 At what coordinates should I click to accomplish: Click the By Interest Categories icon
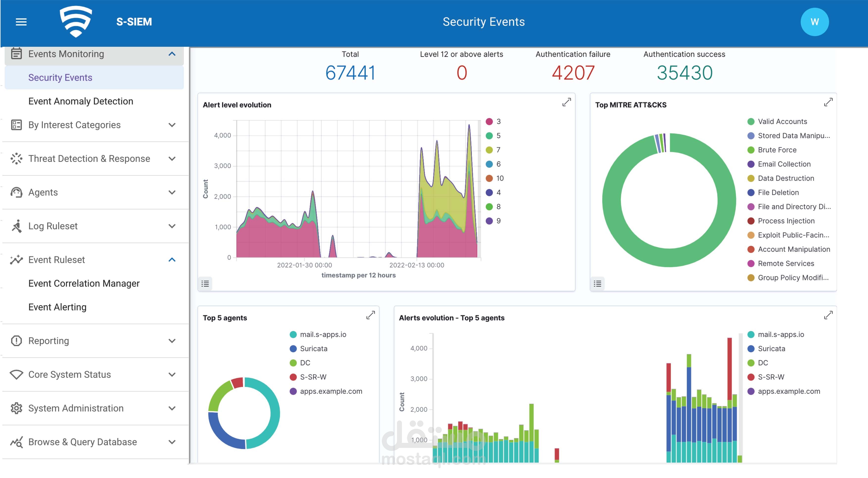16,125
